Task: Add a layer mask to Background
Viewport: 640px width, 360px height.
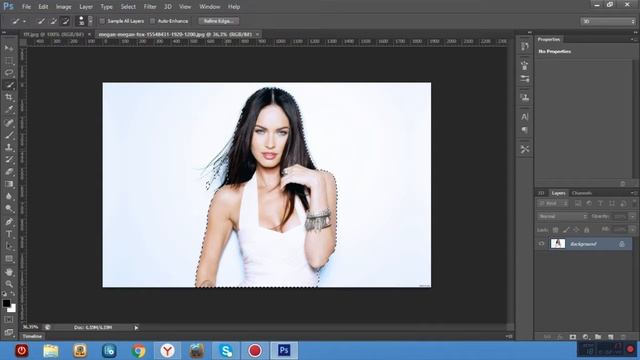Action: click(573, 337)
